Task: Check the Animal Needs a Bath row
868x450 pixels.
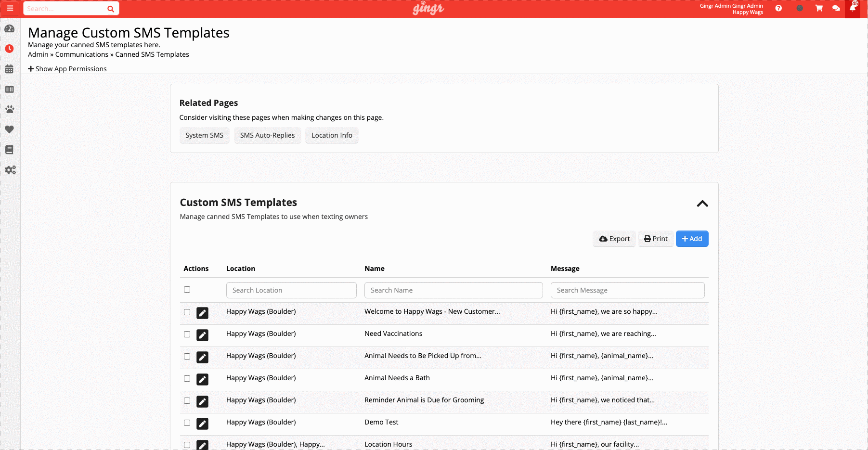Action: tap(187, 379)
